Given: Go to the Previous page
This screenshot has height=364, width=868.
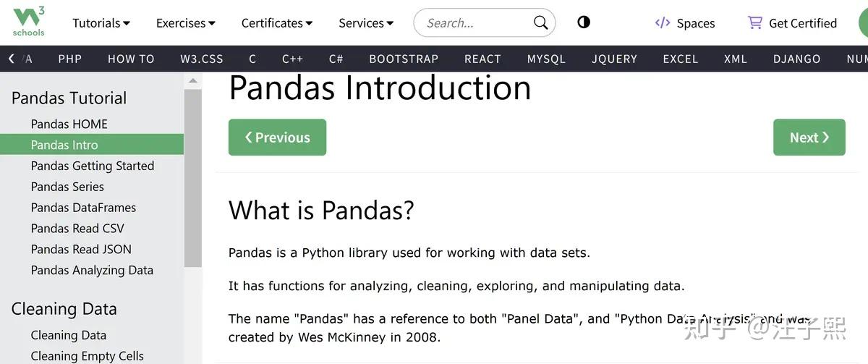Looking at the screenshot, I should tap(277, 137).
